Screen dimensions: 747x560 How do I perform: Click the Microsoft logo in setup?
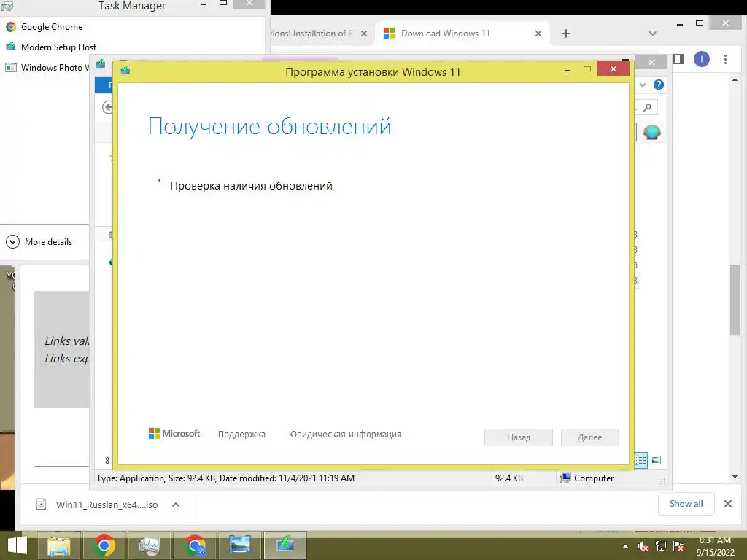(174, 433)
